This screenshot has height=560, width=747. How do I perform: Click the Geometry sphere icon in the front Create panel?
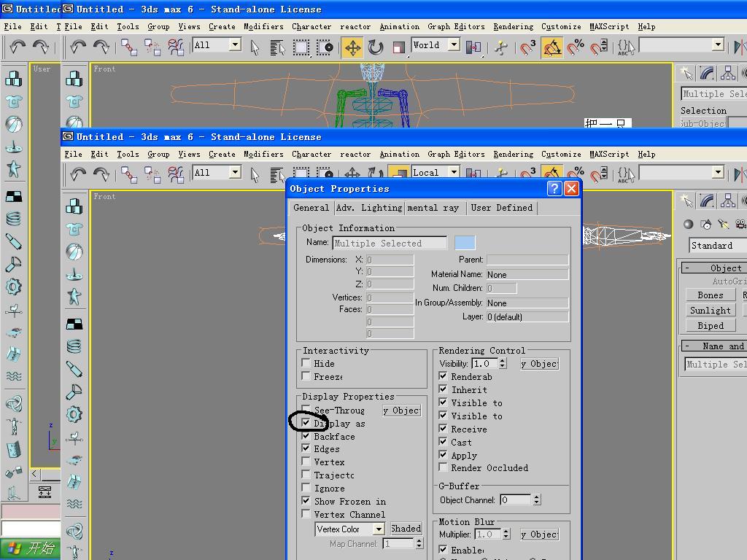tap(688, 225)
